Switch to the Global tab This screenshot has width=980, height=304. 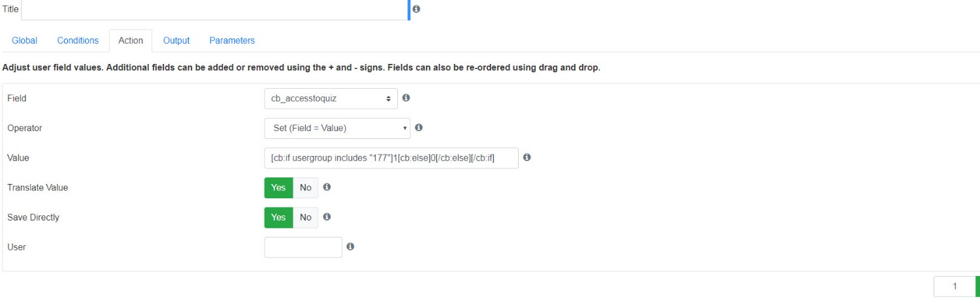[25, 40]
